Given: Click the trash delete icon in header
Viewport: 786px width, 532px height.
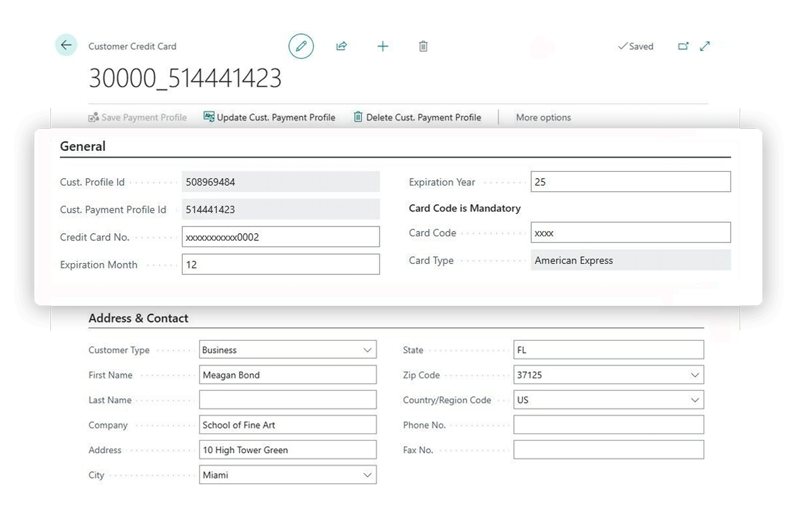Looking at the screenshot, I should (x=423, y=46).
